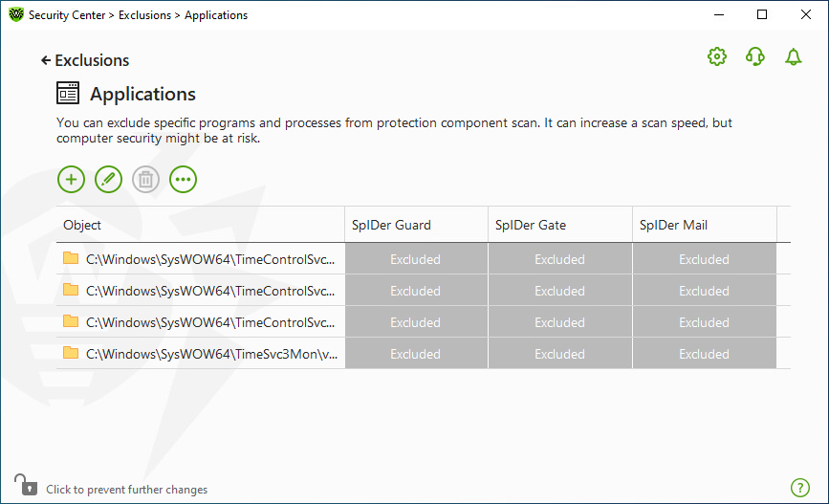The width and height of the screenshot is (829, 504).
Task: Go back using the Exclusions arrow
Action: pos(46,60)
